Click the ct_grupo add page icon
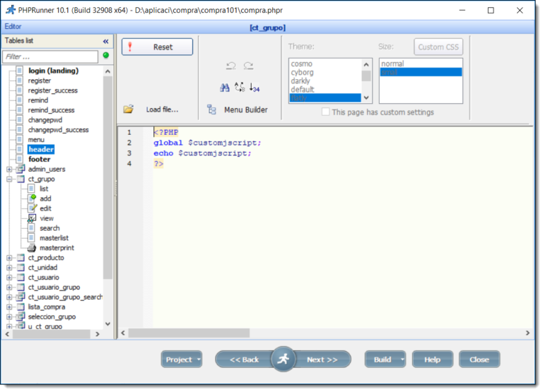Image resolution: width=543 pixels, height=392 pixels. point(32,198)
